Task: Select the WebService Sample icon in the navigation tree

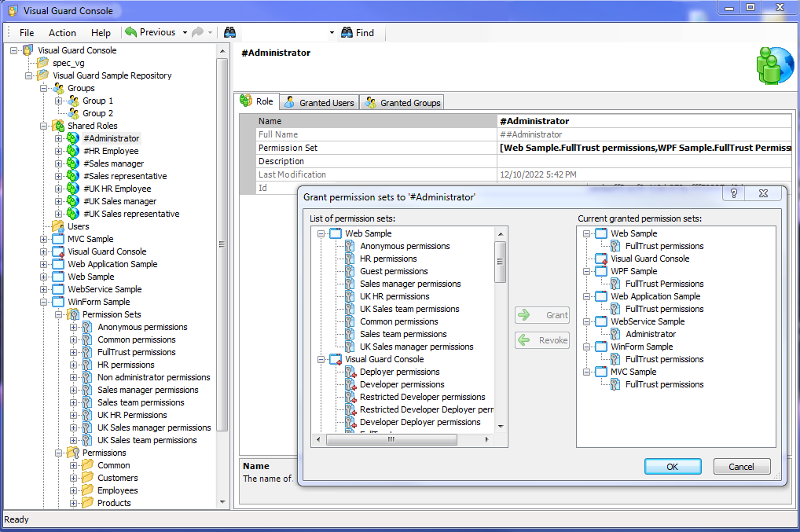Action: (x=59, y=289)
